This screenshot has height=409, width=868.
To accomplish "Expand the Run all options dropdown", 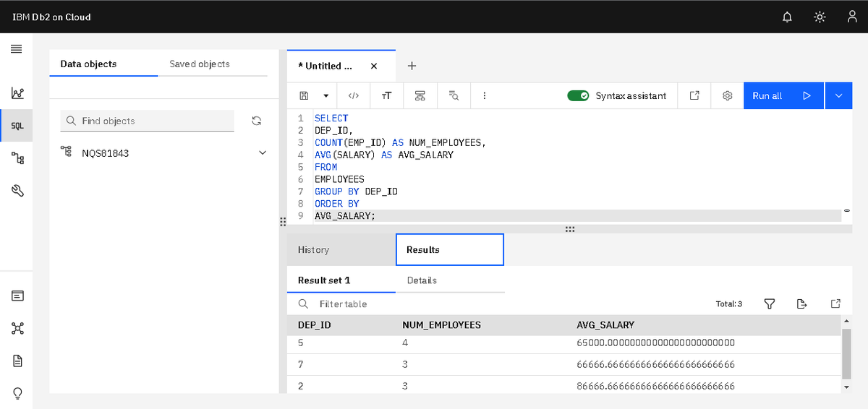I will pos(838,95).
